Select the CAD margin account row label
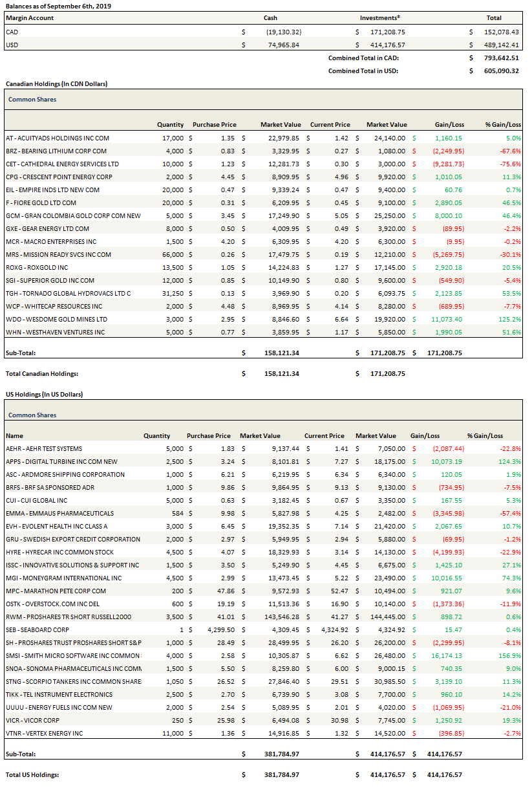The height and width of the screenshot is (788, 532). tap(12, 31)
